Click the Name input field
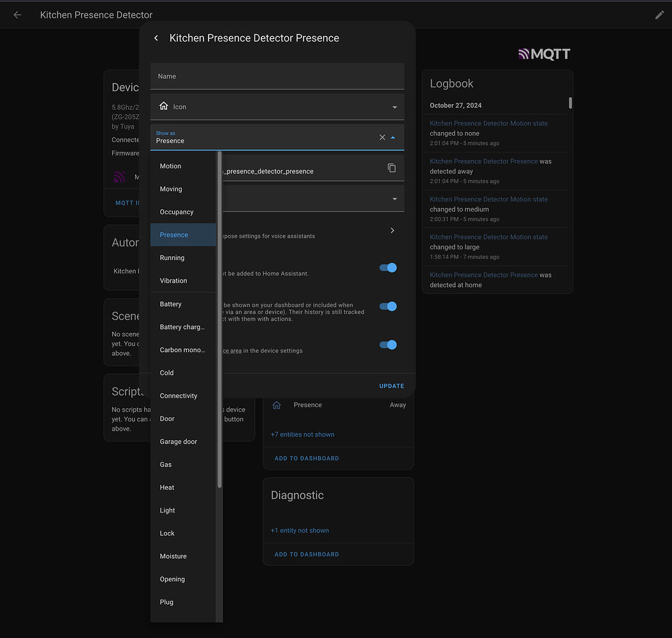This screenshot has height=638, width=672. [x=277, y=76]
